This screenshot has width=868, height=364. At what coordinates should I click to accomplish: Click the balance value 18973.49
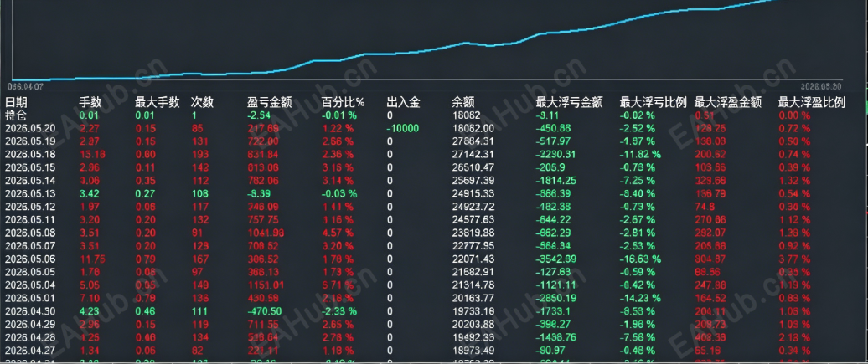pos(473,350)
